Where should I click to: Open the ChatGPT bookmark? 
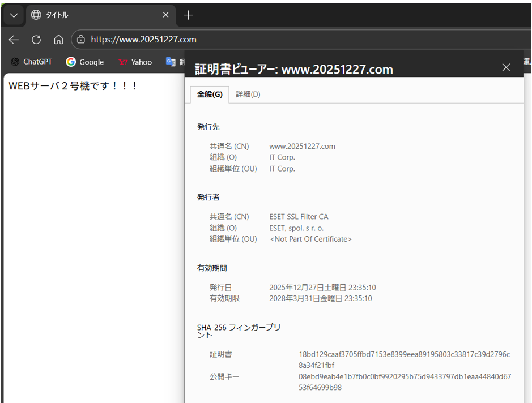click(x=31, y=62)
